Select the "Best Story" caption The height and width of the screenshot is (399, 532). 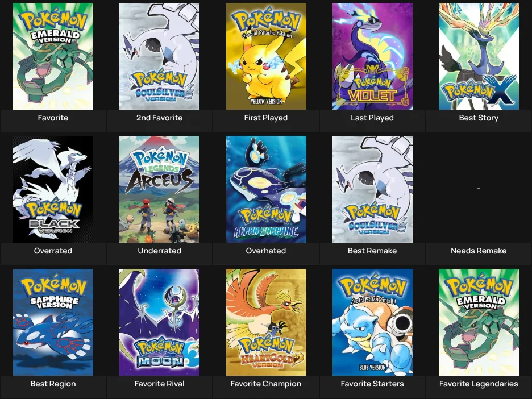pos(479,118)
